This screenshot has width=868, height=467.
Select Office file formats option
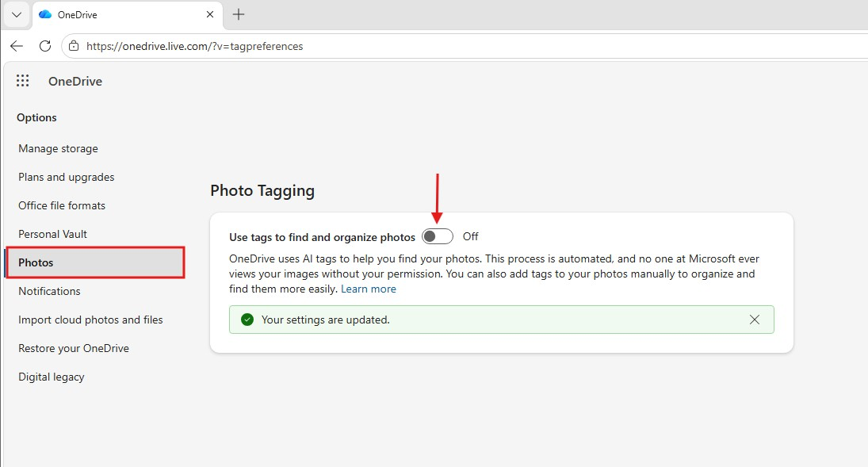coord(62,205)
